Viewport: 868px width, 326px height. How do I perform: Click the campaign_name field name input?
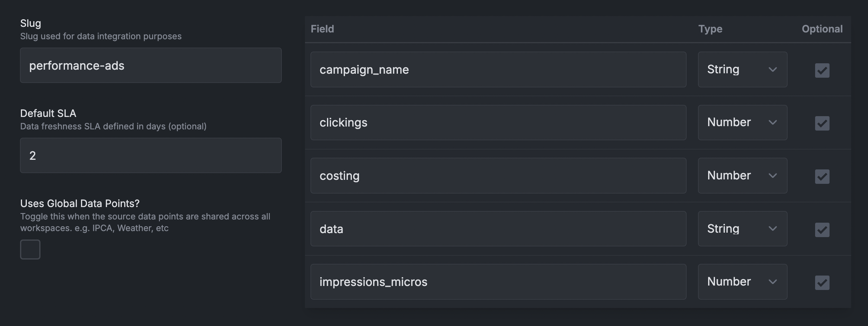click(x=498, y=69)
